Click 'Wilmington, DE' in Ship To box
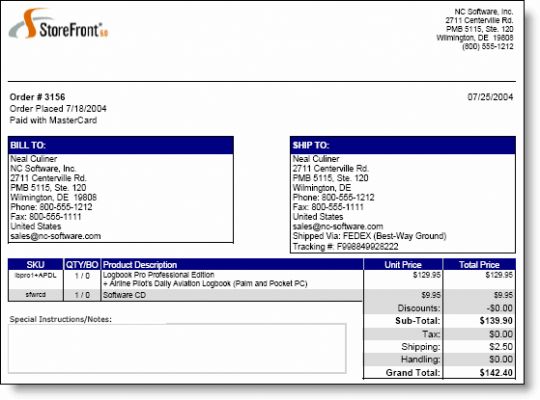The width and height of the screenshot is (540, 400). [x=322, y=188]
